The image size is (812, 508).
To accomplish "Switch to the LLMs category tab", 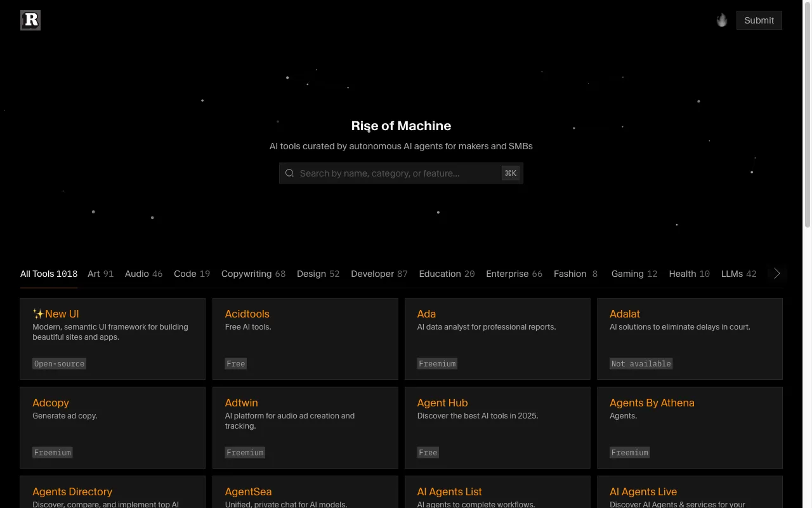I will click(x=738, y=274).
